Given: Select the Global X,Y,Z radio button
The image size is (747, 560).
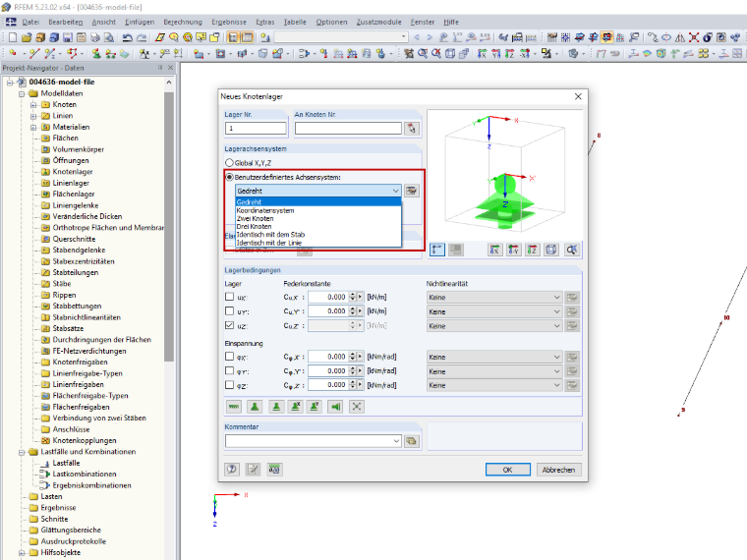Looking at the screenshot, I should pos(229,163).
